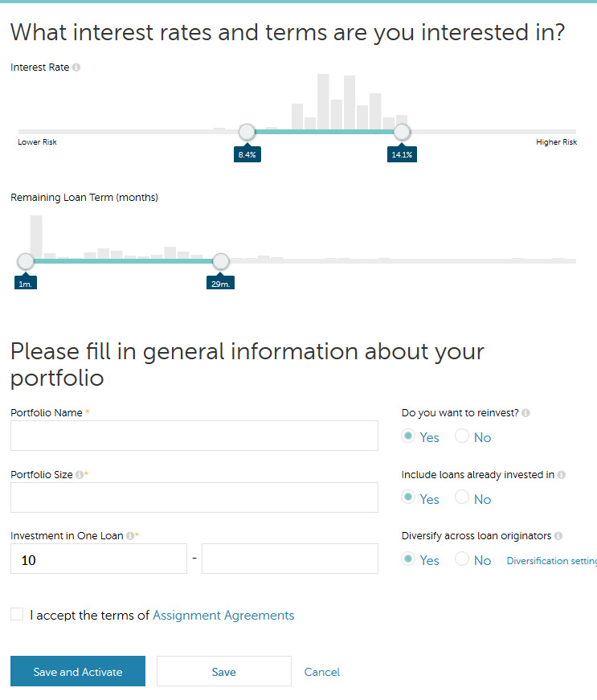597x700 pixels.
Task: Click the 8.4% interest rate slider handle
Action: [247, 132]
